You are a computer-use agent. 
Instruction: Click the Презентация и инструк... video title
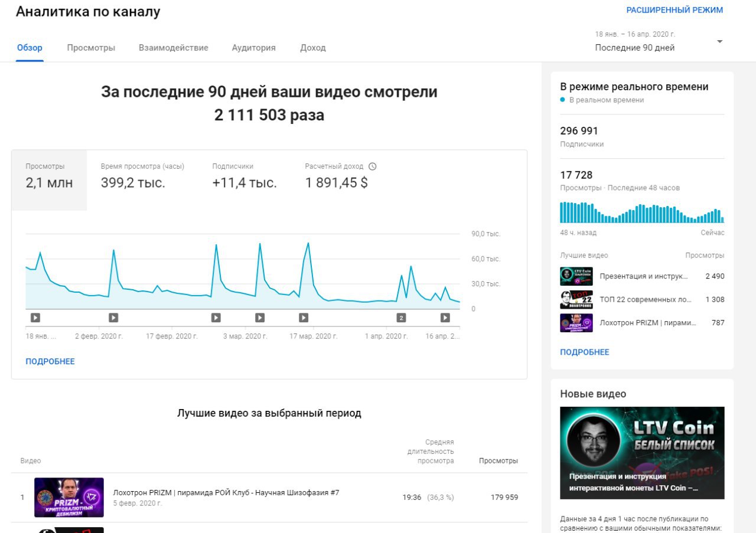click(644, 276)
